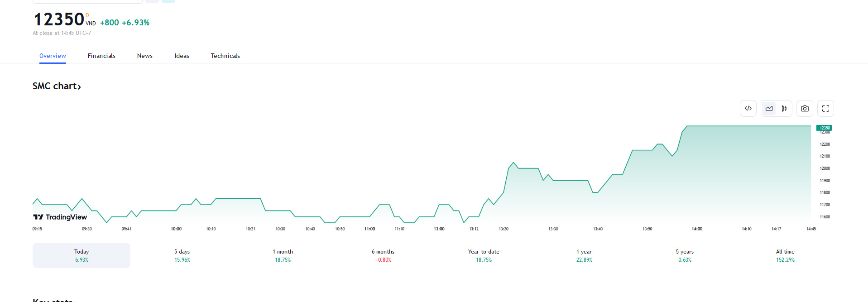
Task: Go to the Financials tab
Action: [x=101, y=56]
